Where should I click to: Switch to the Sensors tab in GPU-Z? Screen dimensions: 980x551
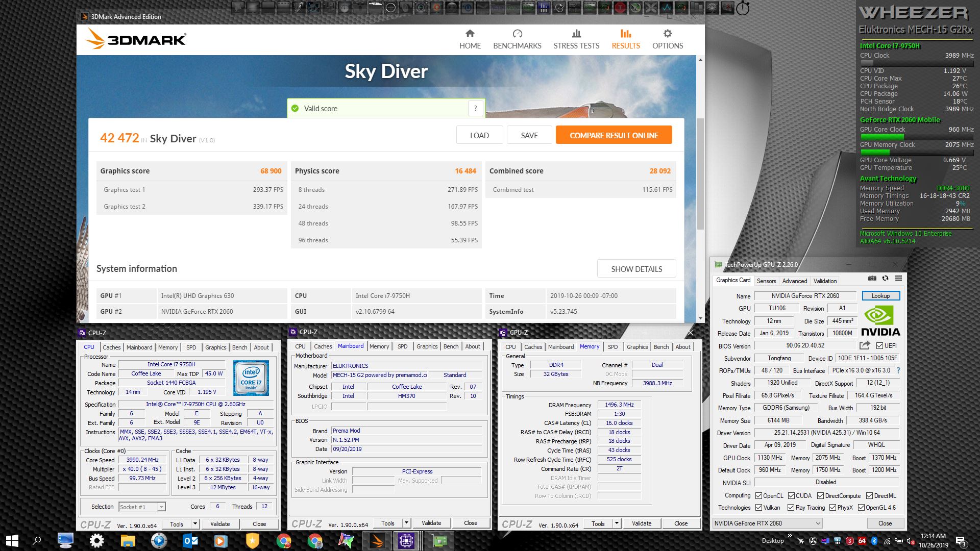[766, 281]
